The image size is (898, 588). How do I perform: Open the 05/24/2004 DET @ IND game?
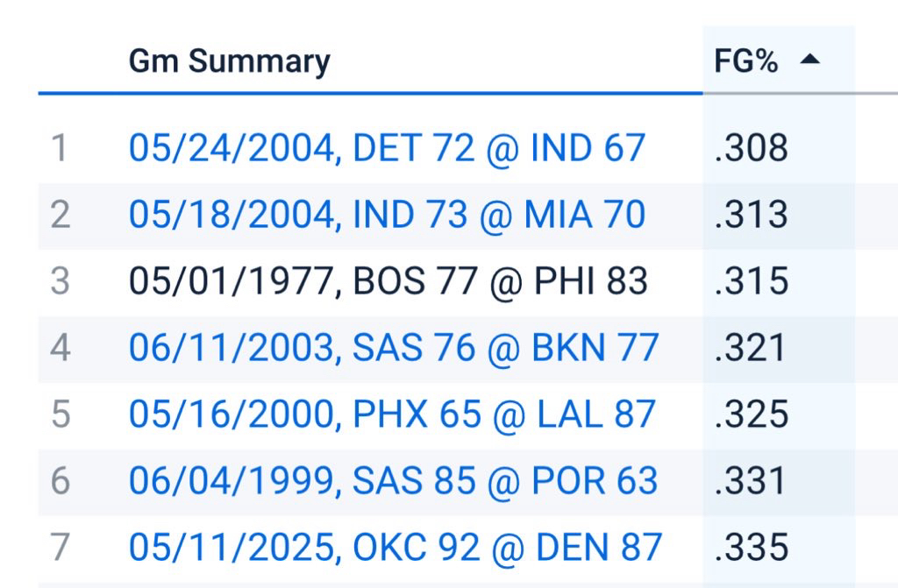(x=387, y=148)
